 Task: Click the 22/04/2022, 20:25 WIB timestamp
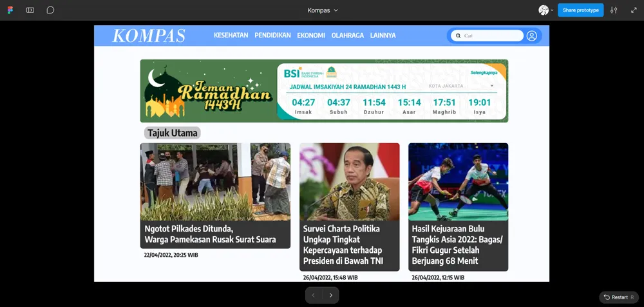tap(171, 255)
